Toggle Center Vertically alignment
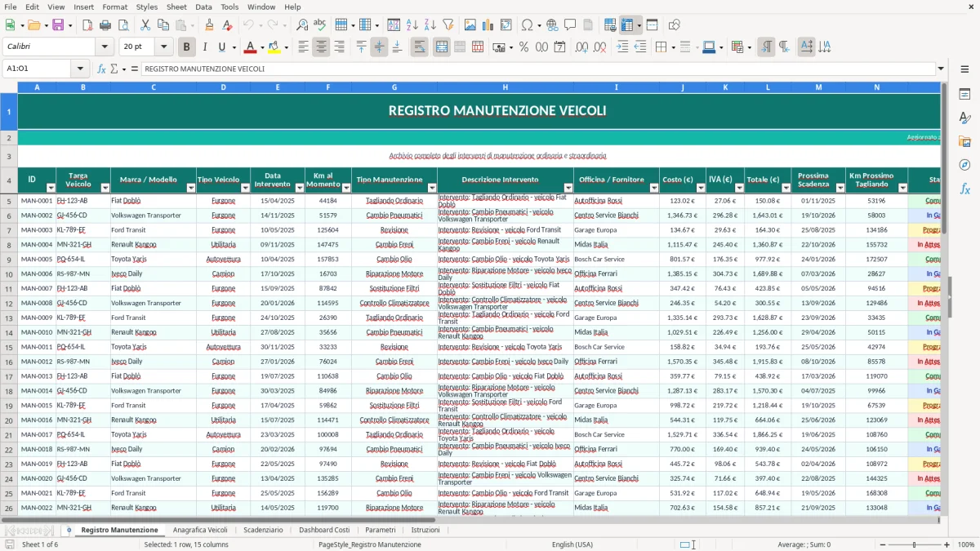Image resolution: width=980 pixels, height=551 pixels. [379, 47]
